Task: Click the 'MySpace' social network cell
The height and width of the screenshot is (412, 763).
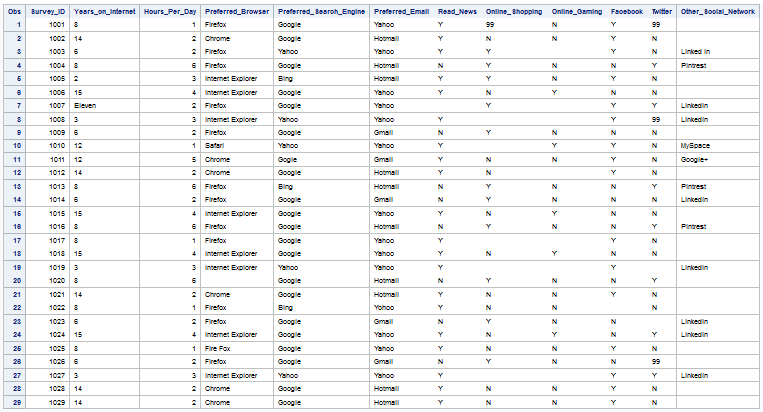Action: pyautogui.click(x=696, y=146)
